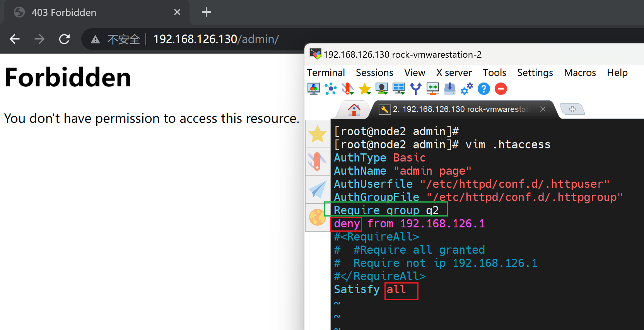Click the browser address bar showing 192.168.126.130/admin/
Image resolution: width=644 pixels, height=330 pixels.
click(216, 39)
